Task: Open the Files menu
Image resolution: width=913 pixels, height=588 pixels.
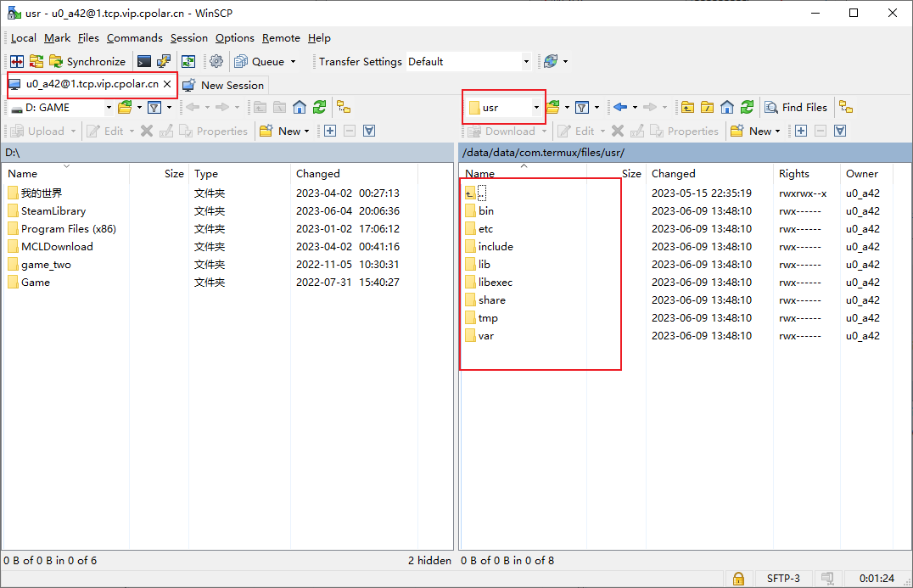Action: tap(88, 38)
